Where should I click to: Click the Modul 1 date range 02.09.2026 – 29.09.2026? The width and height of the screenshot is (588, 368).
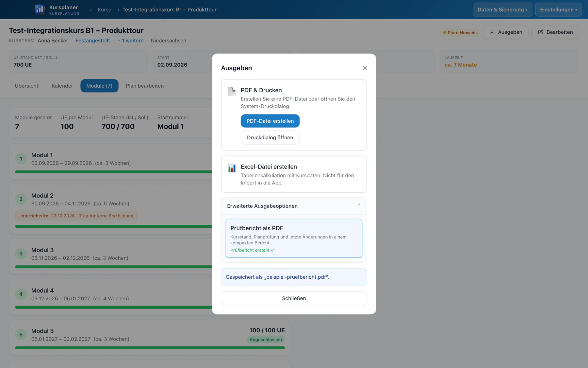pyautogui.click(x=62, y=163)
